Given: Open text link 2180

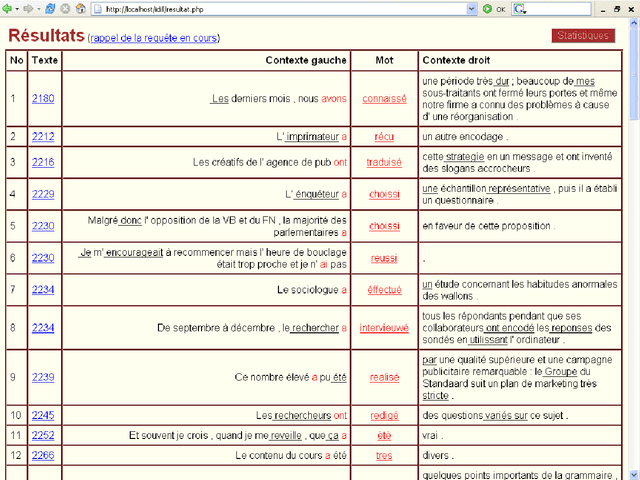Looking at the screenshot, I should (43, 98).
